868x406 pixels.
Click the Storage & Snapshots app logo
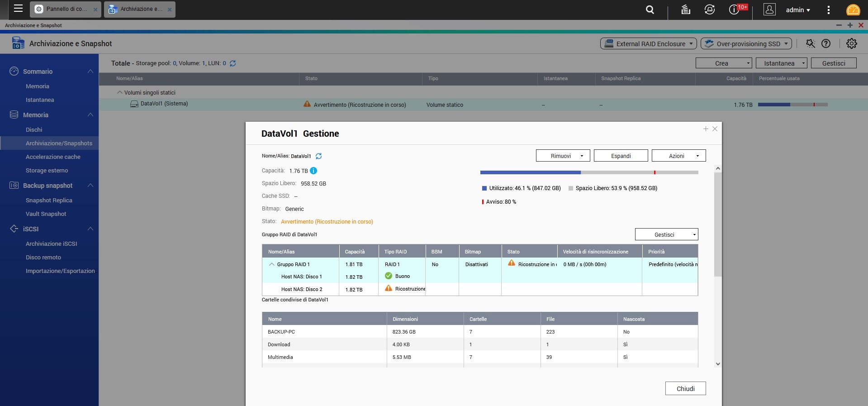pos(18,43)
